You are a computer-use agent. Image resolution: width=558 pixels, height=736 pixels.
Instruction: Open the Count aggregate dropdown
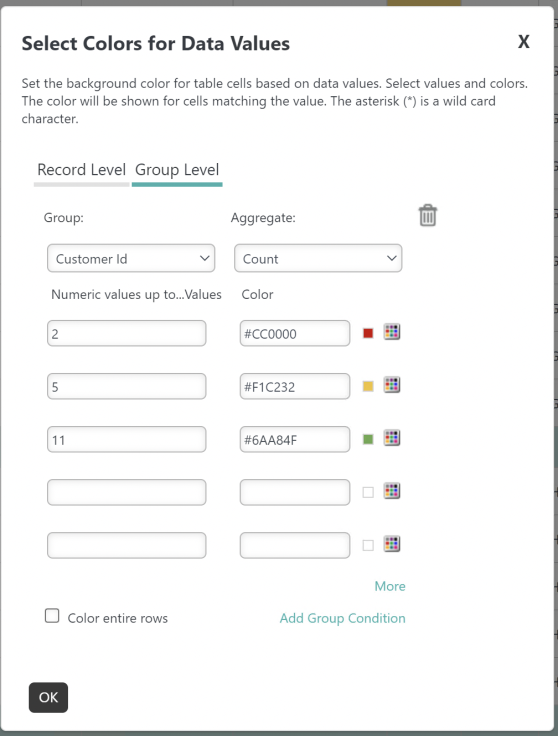pos(318,258)
